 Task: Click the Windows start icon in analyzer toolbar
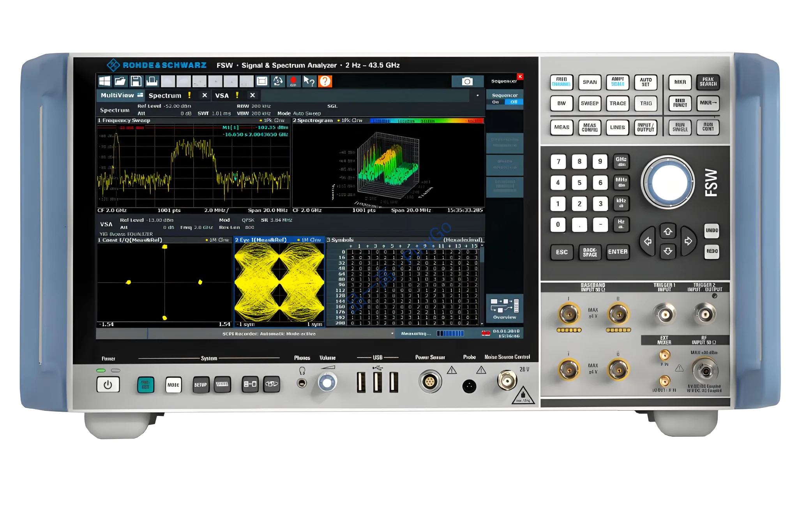[104, 81]
